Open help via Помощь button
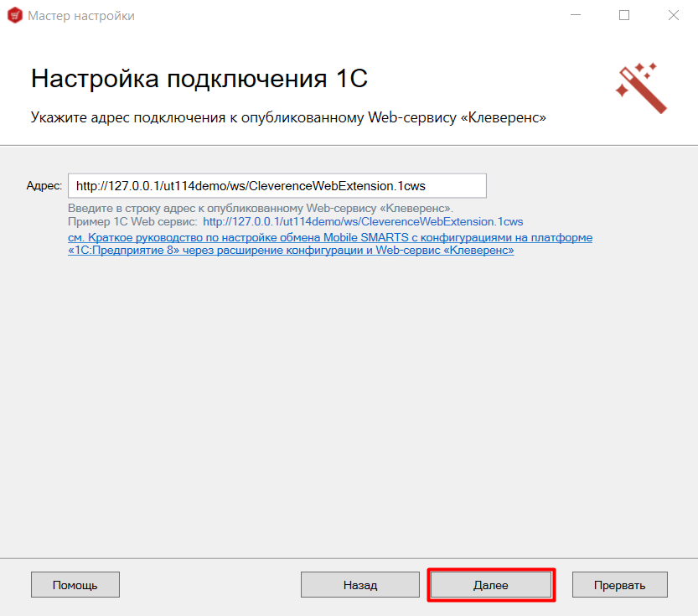This screenshot has width=698, height=616. coord(75,585)
